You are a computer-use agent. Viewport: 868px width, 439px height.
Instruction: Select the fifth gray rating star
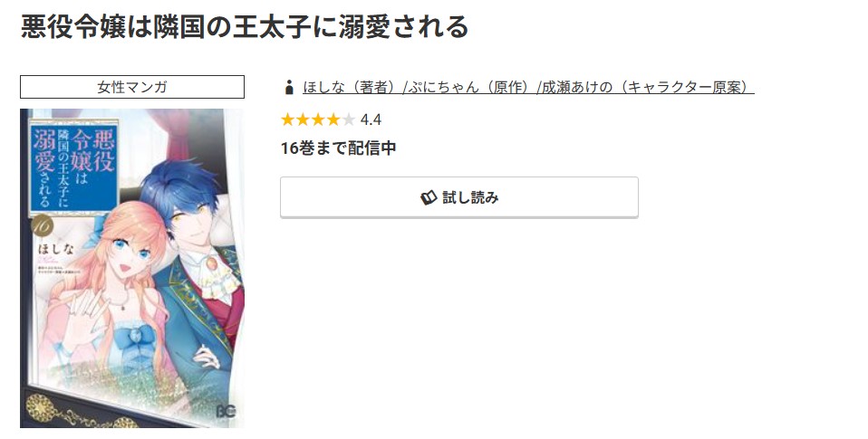tap(348, 119)
